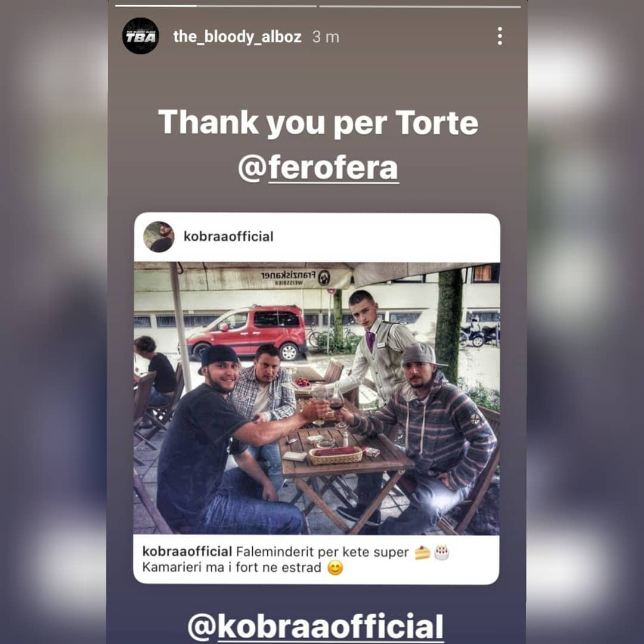Viewport: 644px width, 644px height.
Task: Click caption text "Faleminderit per kete super"
Action: pos(323,552)
